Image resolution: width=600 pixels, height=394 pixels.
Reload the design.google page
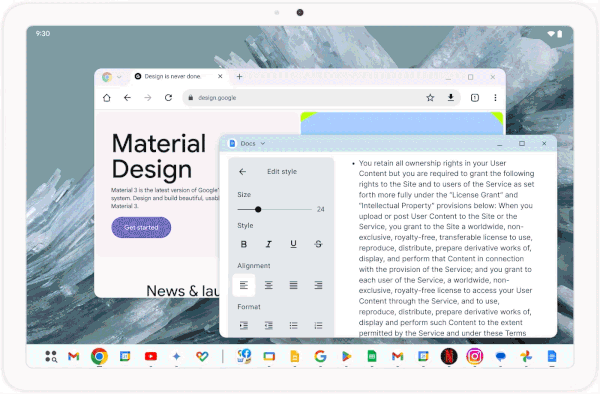[168, 98]
